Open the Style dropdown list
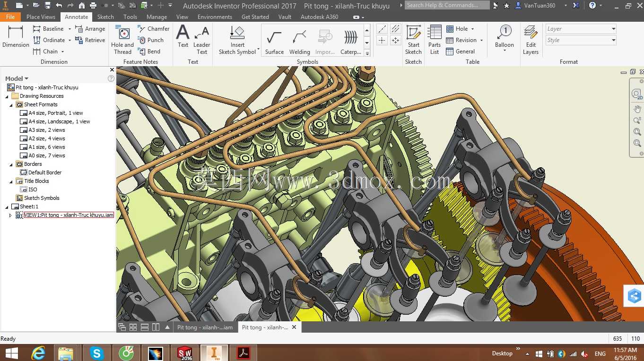This screenshot has height=361, width=644. 581,40
